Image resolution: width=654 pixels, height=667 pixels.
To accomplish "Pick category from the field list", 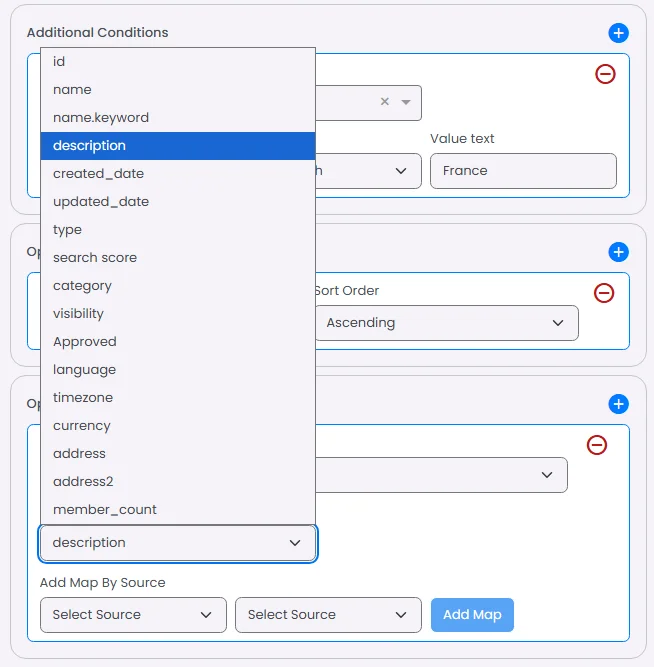I will [178, 286].
